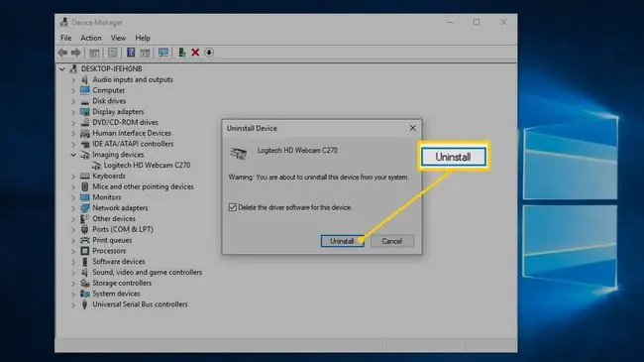The height and width of the screenshot is (362, 644).
Task: Expand the Display adapters node
Action: [73, 112]
